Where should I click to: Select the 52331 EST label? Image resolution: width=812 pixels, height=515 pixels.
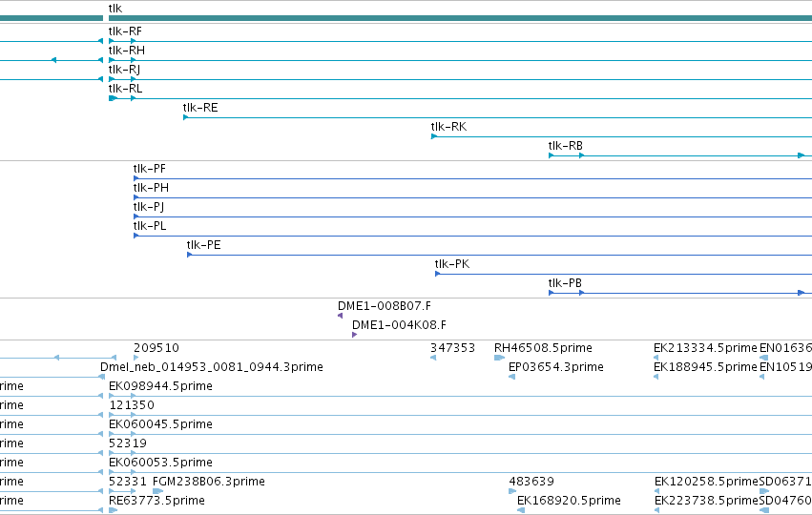coord(128,483)
